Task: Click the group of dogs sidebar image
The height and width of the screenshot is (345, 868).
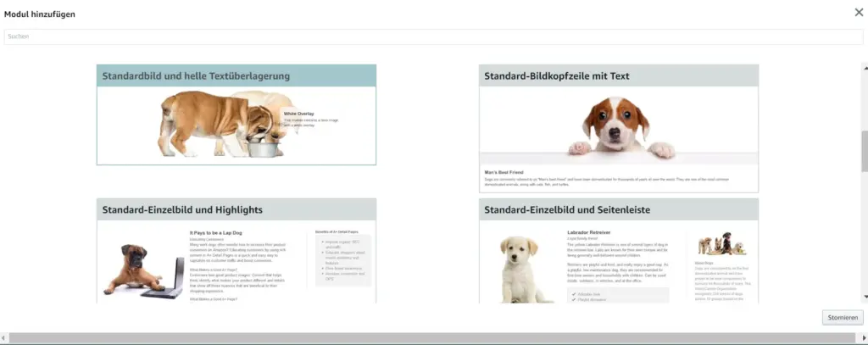Action: point(722,244)
